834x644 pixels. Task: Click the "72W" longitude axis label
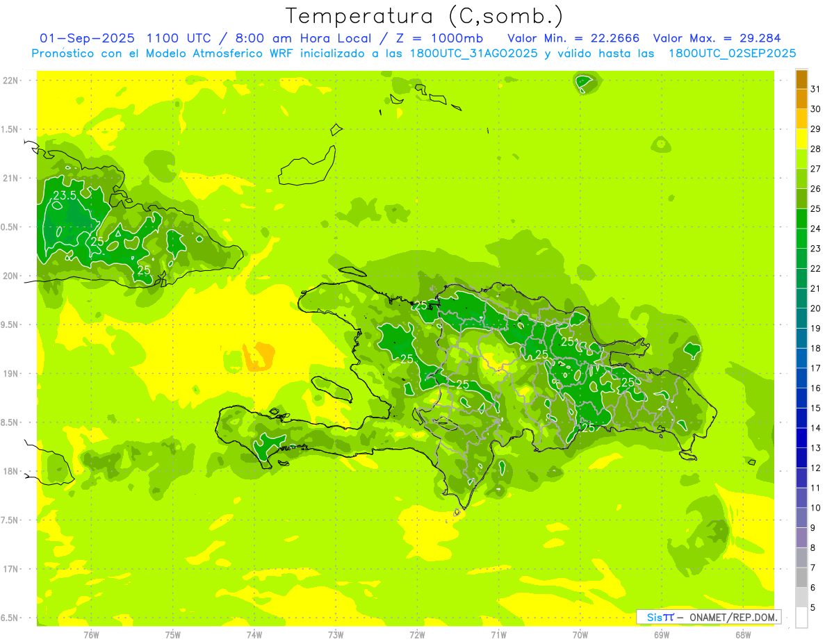pos(417,635)
